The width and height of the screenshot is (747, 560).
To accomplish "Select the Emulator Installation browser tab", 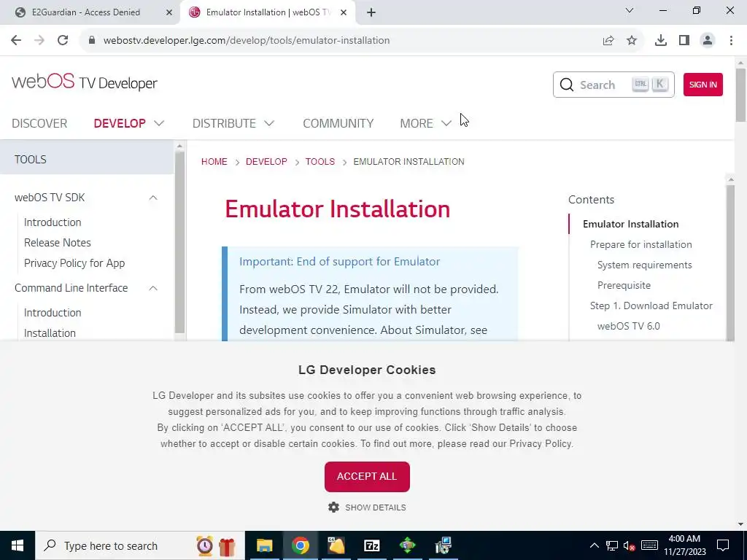I will click(268, 12).
